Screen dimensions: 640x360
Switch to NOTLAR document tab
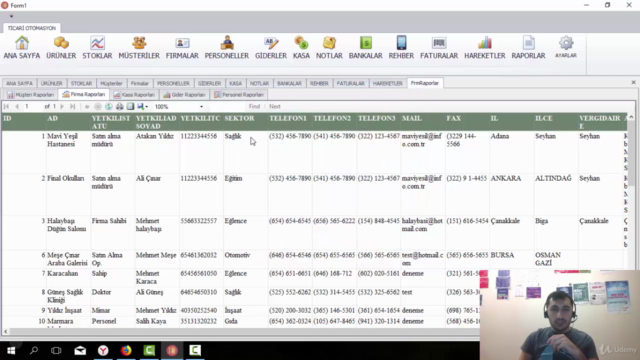pyautogui.click(x=259, y=83)
